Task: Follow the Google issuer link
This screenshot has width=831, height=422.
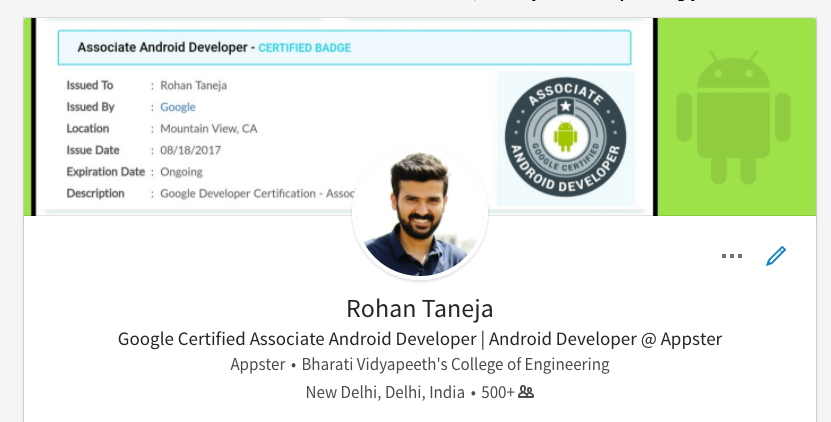Action: (178, 107)
